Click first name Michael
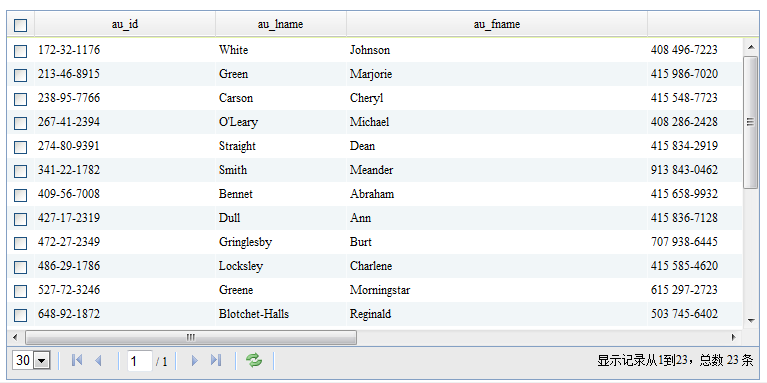767x383 pixels. [369, 122]
